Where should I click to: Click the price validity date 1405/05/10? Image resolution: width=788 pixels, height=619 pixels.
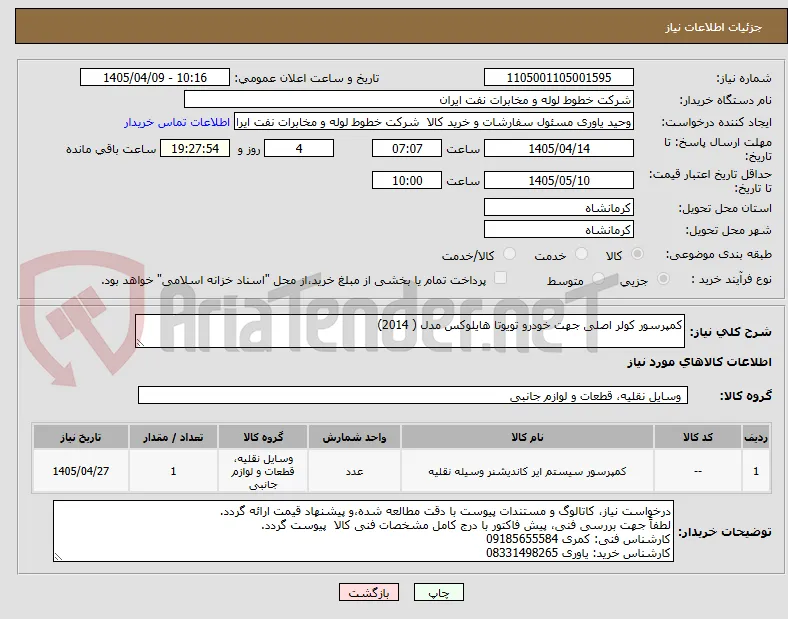click(x=558, y=180)
